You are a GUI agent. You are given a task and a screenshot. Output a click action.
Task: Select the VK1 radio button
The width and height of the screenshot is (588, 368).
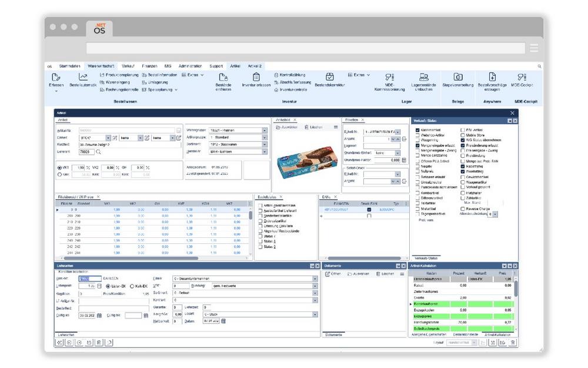click(60, 167)
